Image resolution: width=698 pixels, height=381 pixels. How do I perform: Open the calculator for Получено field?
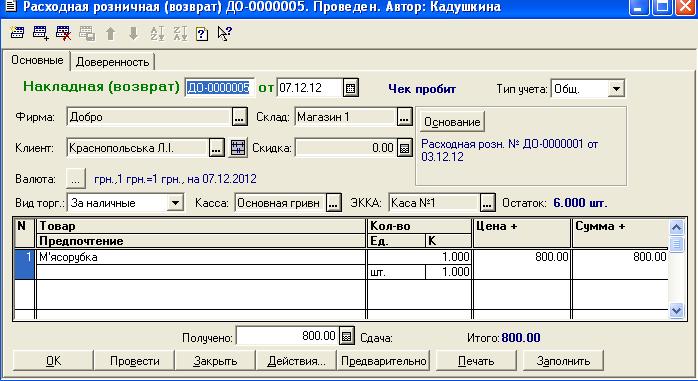(x=347, y=336)
